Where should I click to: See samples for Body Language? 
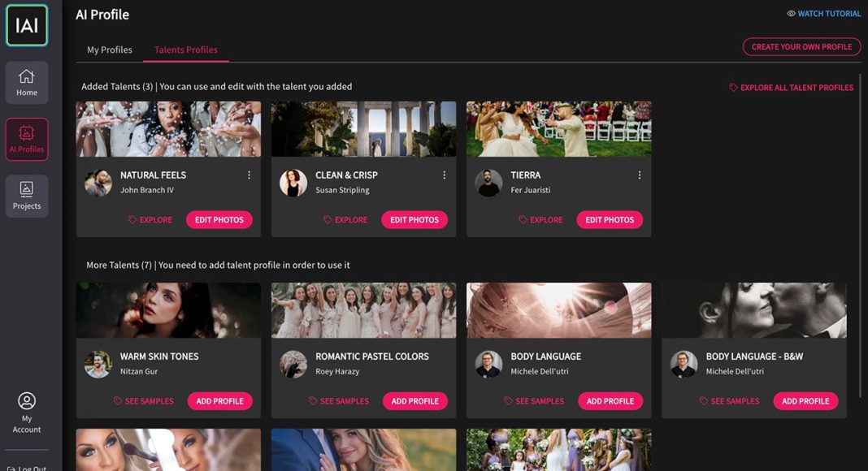click(534, 401)
